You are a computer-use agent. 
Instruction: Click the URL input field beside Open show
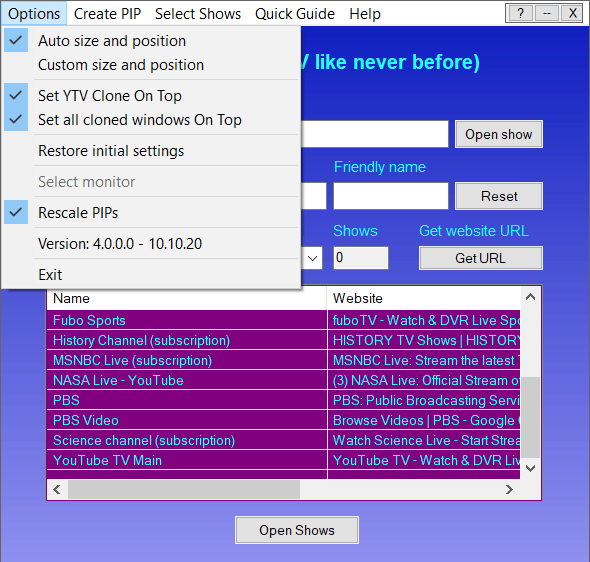(375, 134)
